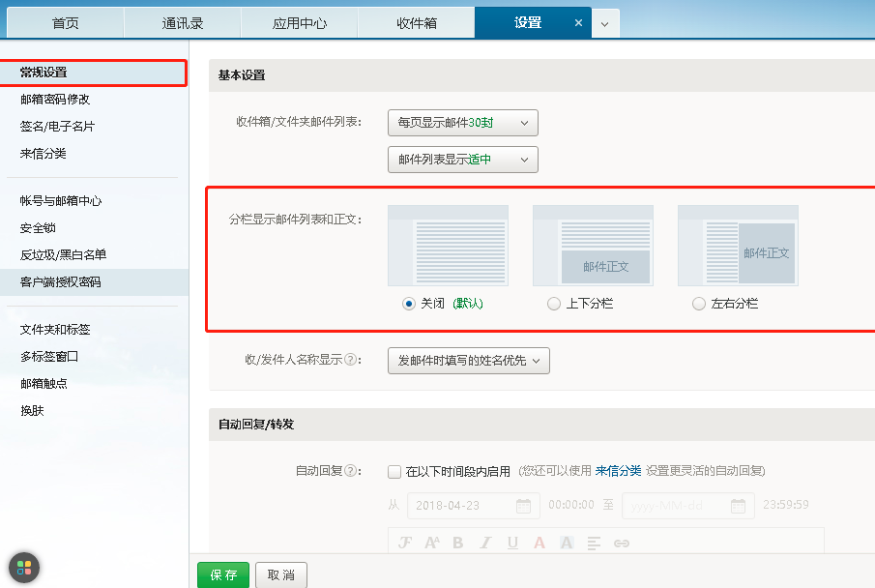Click the colorful app icon at bottom left
Screen dimensions: 875x588
22,569
